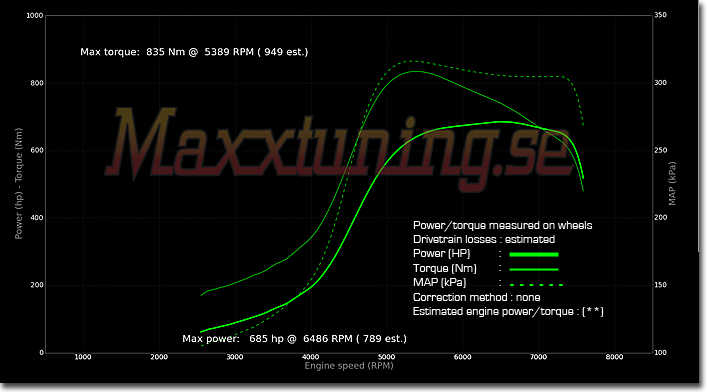Click the 250 label on the MAP axis
The image size is (708, 392).
[661, 150]
